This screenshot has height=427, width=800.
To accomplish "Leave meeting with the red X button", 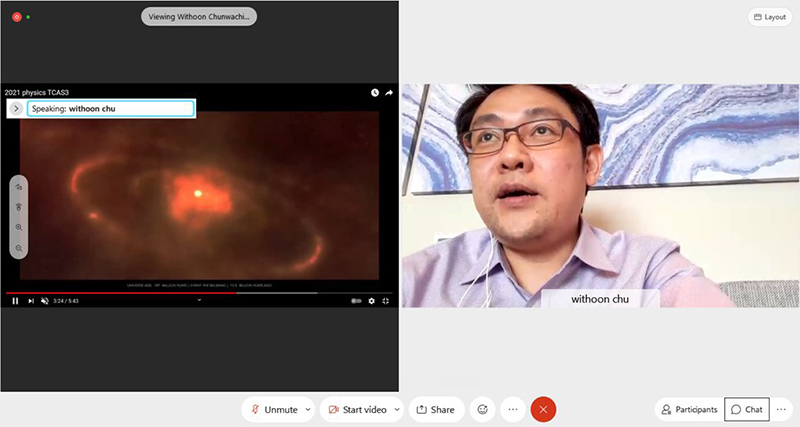I will click(543, 409).
